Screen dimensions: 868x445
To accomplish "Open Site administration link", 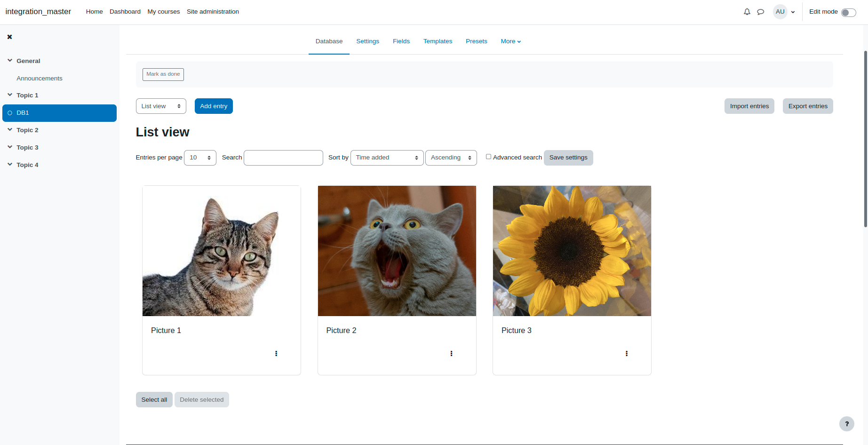I will pyautogui.click(x=213, y=12).
